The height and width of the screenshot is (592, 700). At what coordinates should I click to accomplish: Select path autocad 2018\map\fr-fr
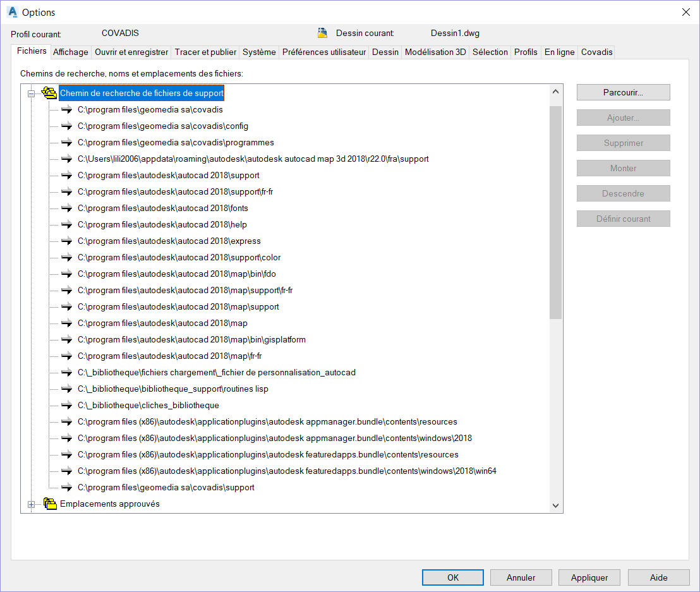pyautogui.click(x=169, y=356)
